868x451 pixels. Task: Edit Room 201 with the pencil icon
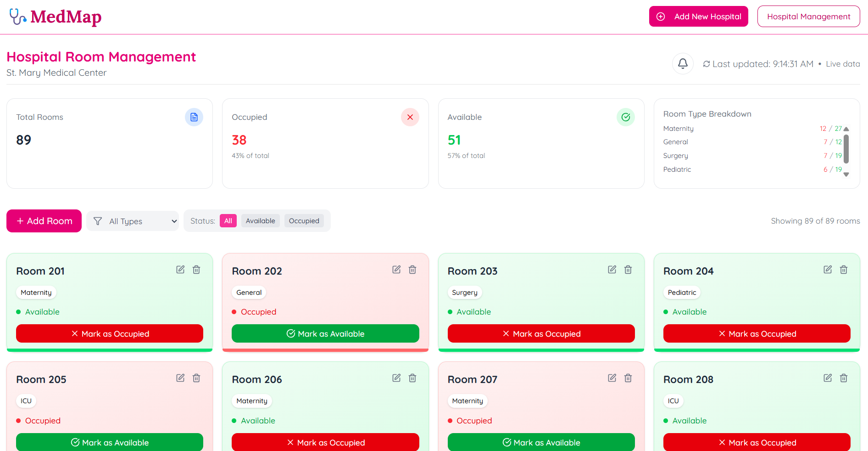click(180, 270)
